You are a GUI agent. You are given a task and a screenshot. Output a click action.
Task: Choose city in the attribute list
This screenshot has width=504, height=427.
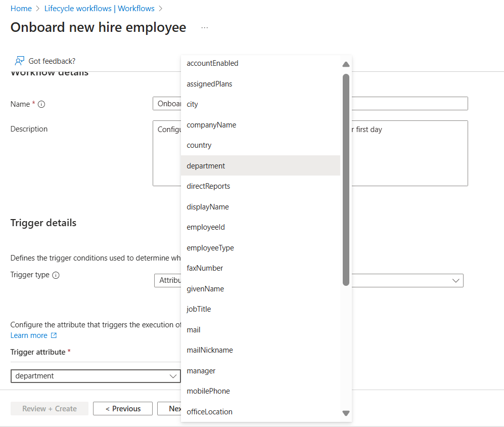(260, 104)
